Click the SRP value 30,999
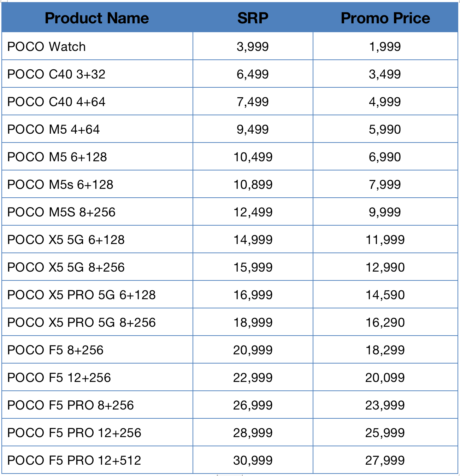 click(253, 460)
